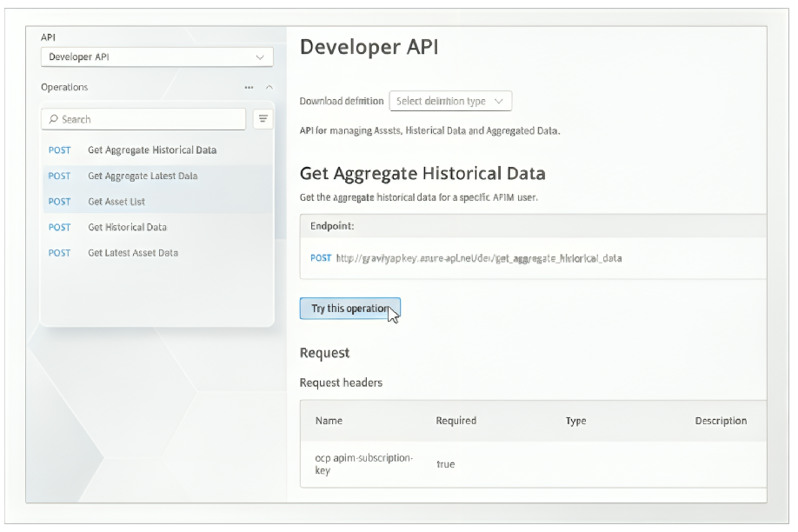Open the Developer API selector dropdown
This screenshot has width=798, height=532.
pos(156,57)
